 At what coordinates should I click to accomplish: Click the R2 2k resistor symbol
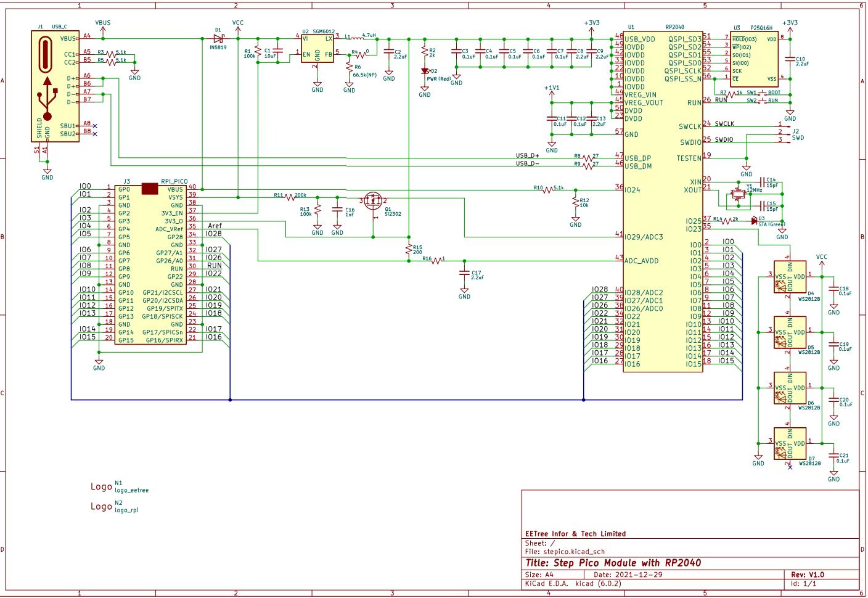coord(425,51)
